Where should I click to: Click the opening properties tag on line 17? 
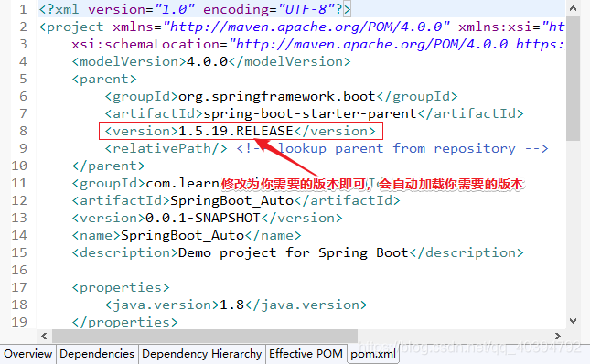[121, 287]
